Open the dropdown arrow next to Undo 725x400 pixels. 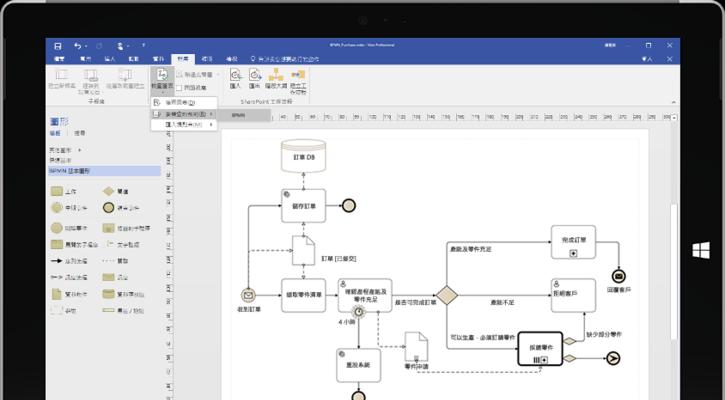[x=86, y=46]
